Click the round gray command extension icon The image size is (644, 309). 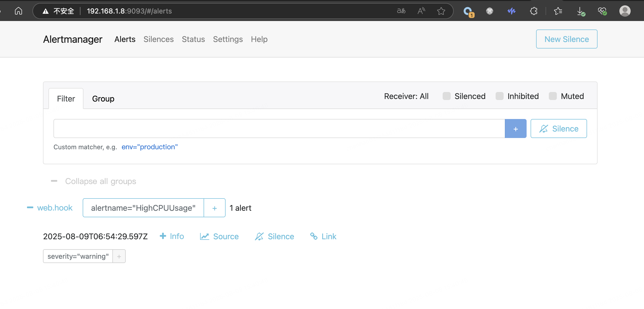[x=490, y=11]
